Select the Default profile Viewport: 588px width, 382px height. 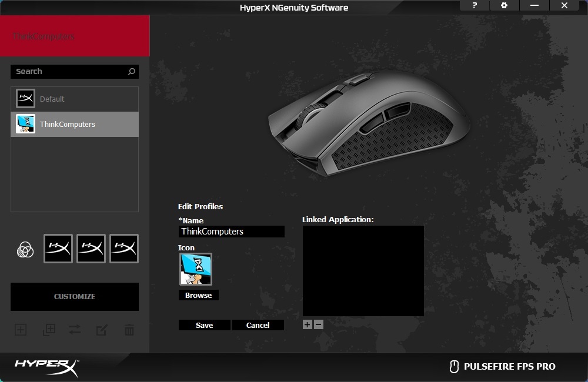click(75, 99)
